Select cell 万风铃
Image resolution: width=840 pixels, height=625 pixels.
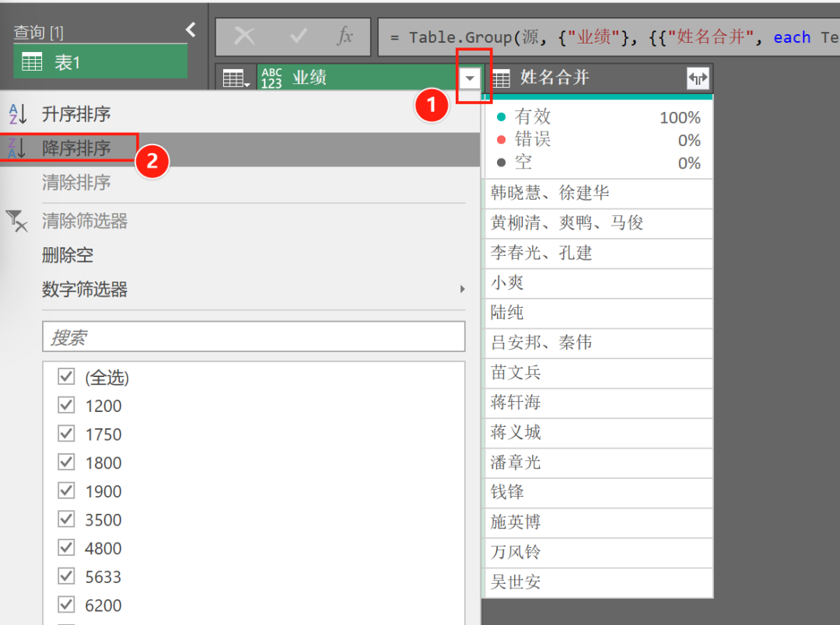pyautogui.click(x=599, y=553)
